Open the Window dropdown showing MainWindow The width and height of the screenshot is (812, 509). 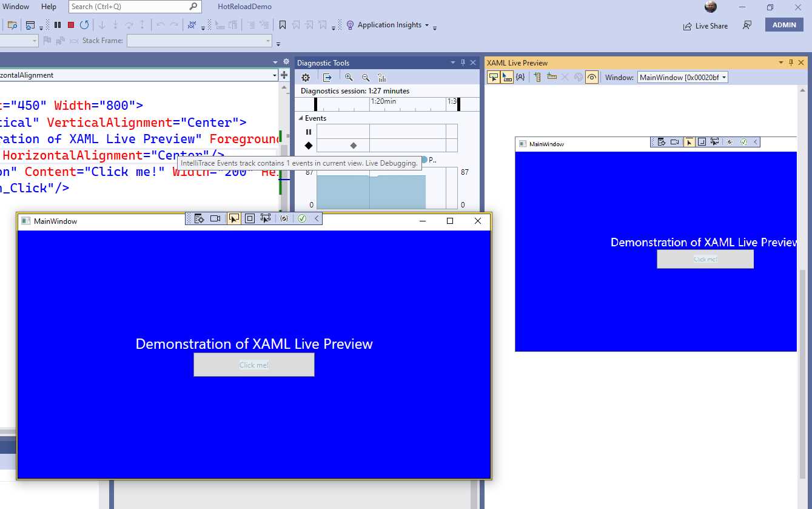click(682, 77)
